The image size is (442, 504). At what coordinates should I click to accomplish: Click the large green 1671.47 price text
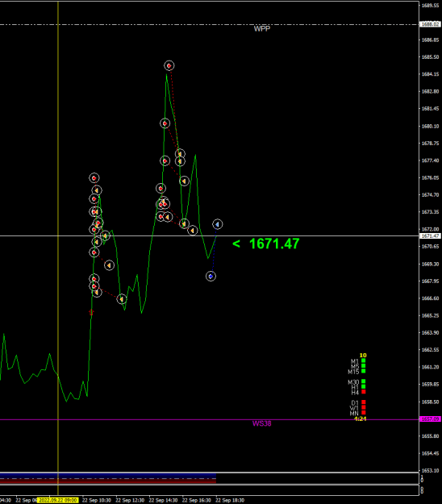click(x=274, y=244)
